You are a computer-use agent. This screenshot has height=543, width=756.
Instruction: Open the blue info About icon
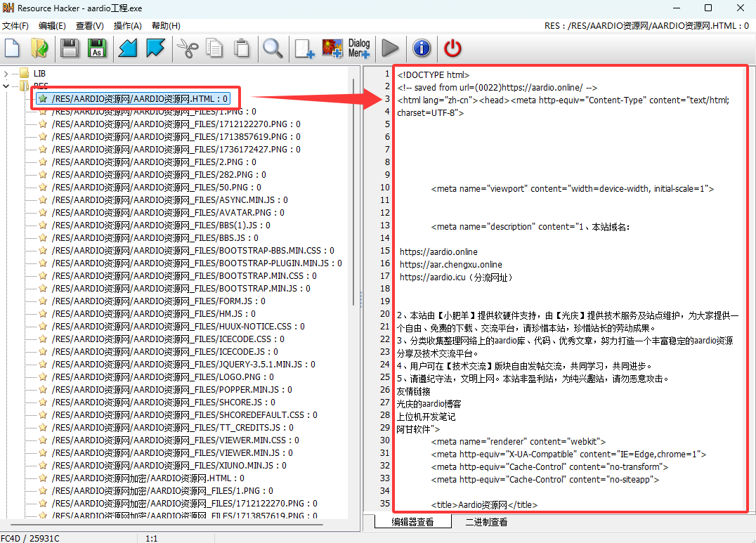click(422, 48)
